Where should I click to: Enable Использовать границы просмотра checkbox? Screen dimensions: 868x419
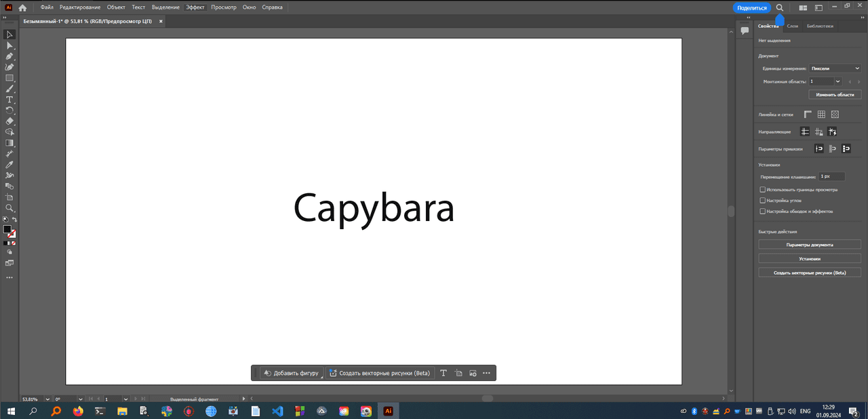pyautogui.click(x=763, y=190)
